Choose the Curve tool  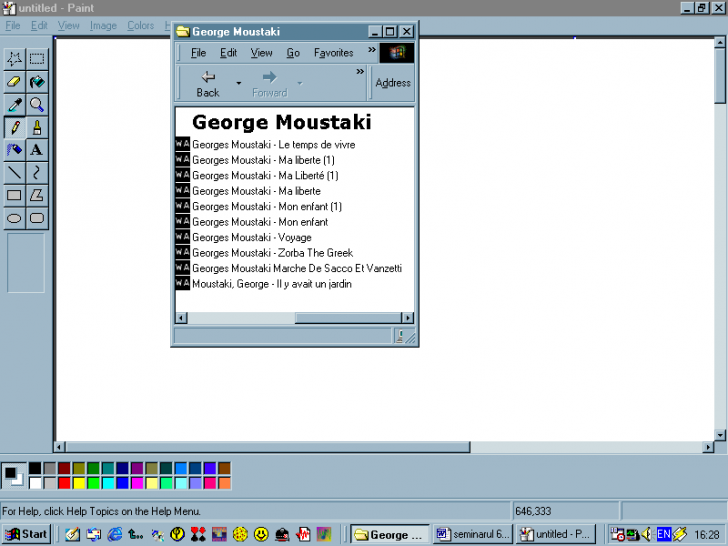pyautogui.click(x=37, y=173)
